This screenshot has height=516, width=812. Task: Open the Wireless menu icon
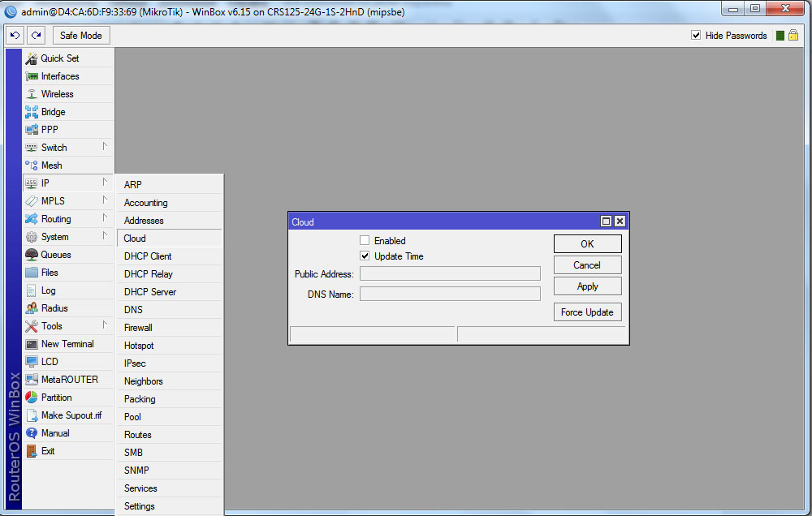32,94
